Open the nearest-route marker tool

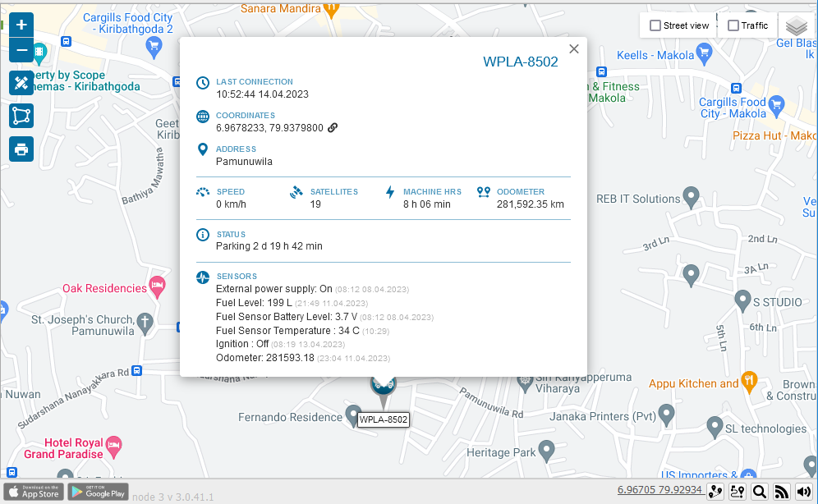coord(738,491)
